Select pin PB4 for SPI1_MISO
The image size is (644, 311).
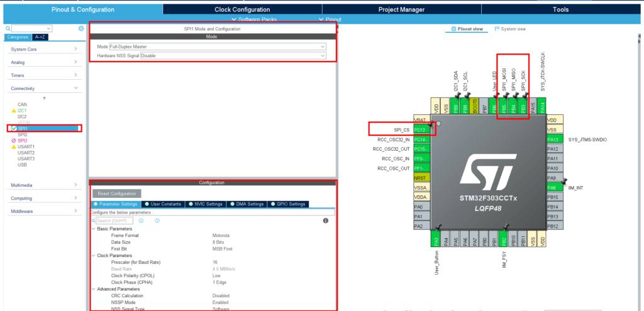[513, 106]
